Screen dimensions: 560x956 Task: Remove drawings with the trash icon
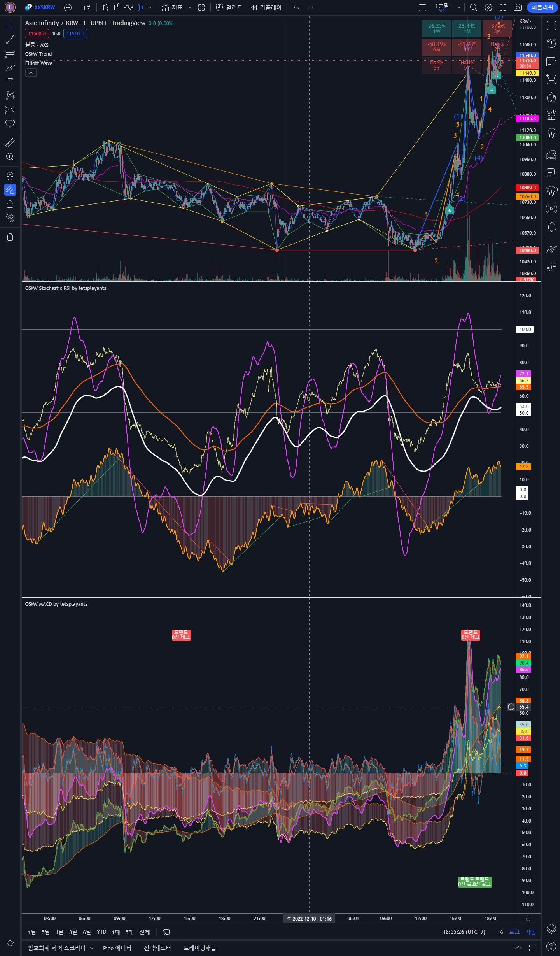pyautogui.click(x=10, y=237)
